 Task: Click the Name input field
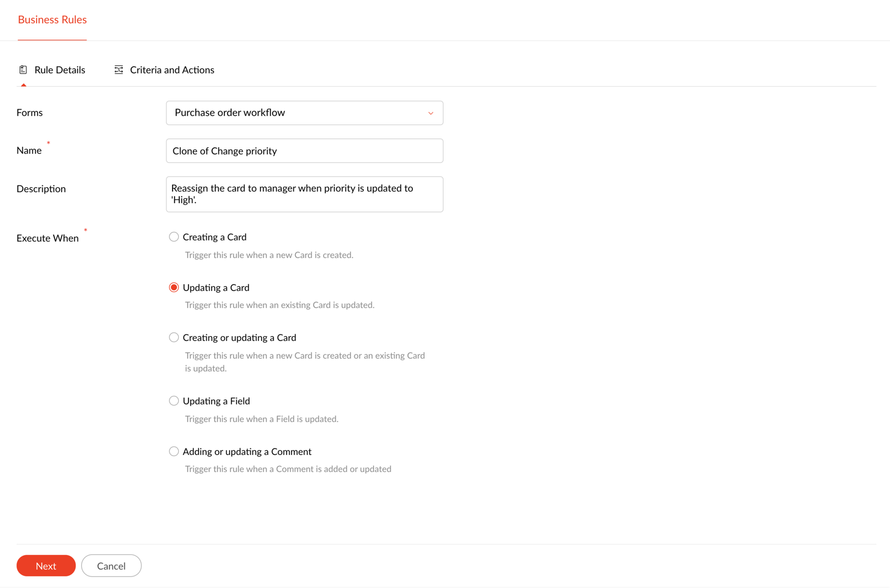[304, 151]
